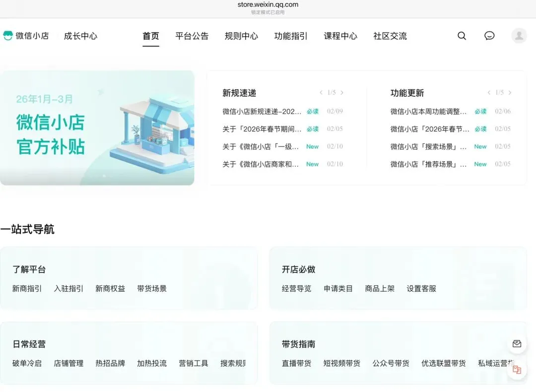Click 营销工具 link
The image size is (536, 392).
click(x=194, y=363)
